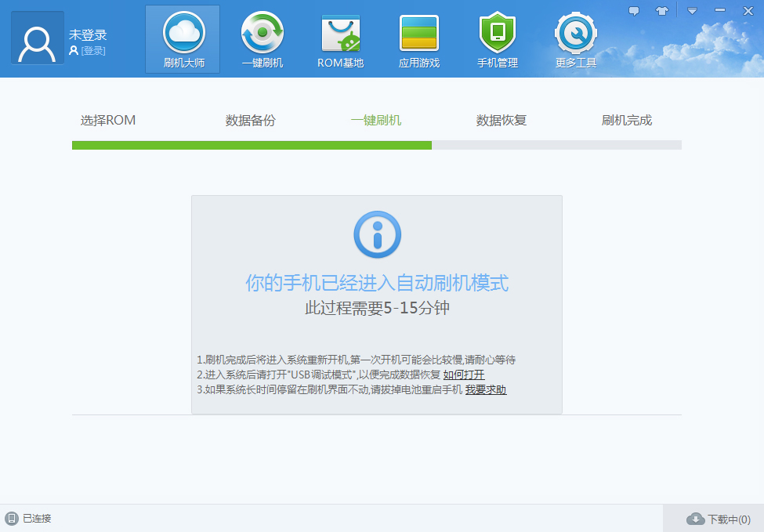Go to the 刷机完成 completion step
This screenshot has height=532, width=764.
pos(626,120)
